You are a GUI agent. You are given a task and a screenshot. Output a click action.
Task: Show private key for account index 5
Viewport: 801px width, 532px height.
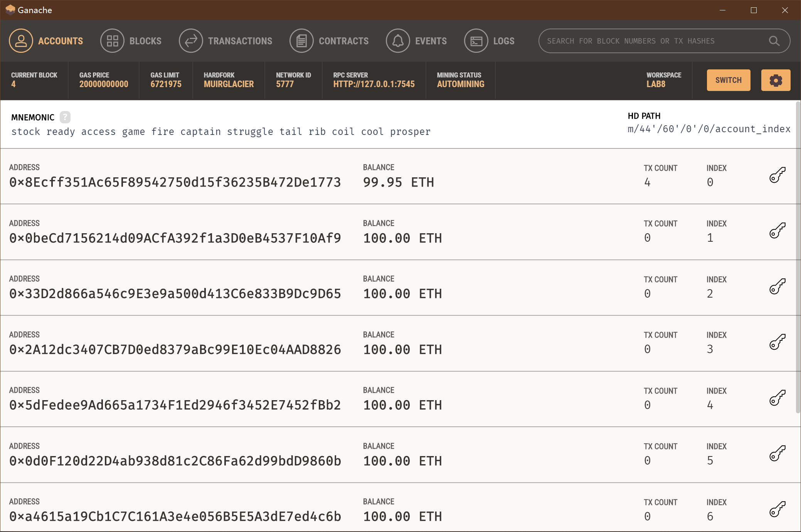pyautogui.click(x=777, y=453)
